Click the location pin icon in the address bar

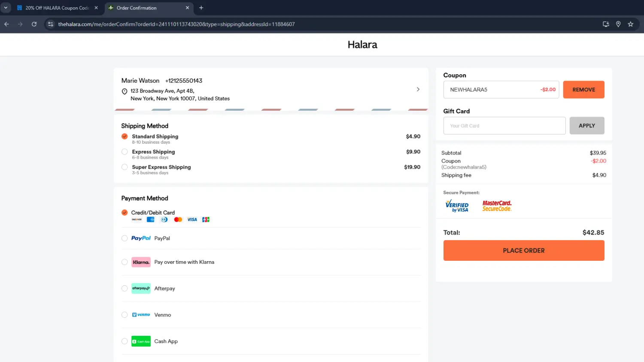pyautogui.click(x=618, y=24)
